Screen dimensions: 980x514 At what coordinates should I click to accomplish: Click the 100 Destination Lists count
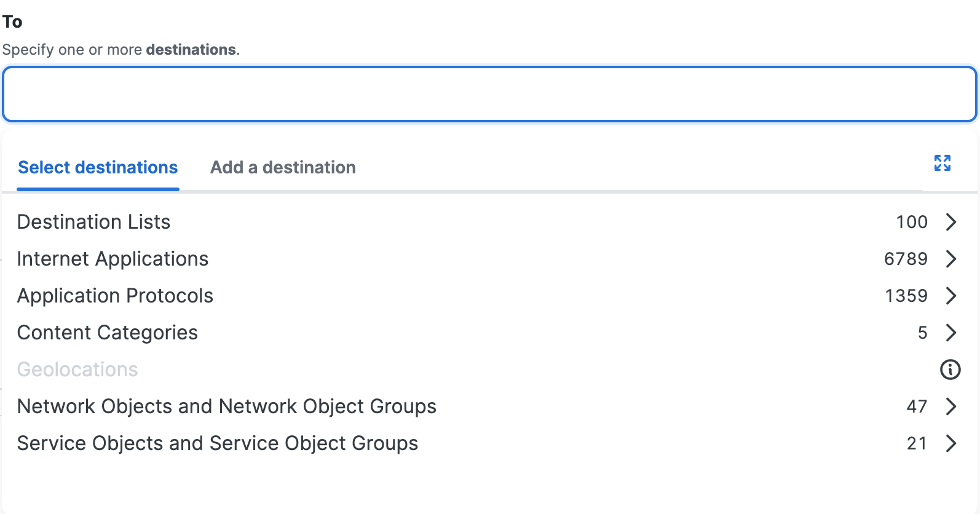tap(912, 222)
